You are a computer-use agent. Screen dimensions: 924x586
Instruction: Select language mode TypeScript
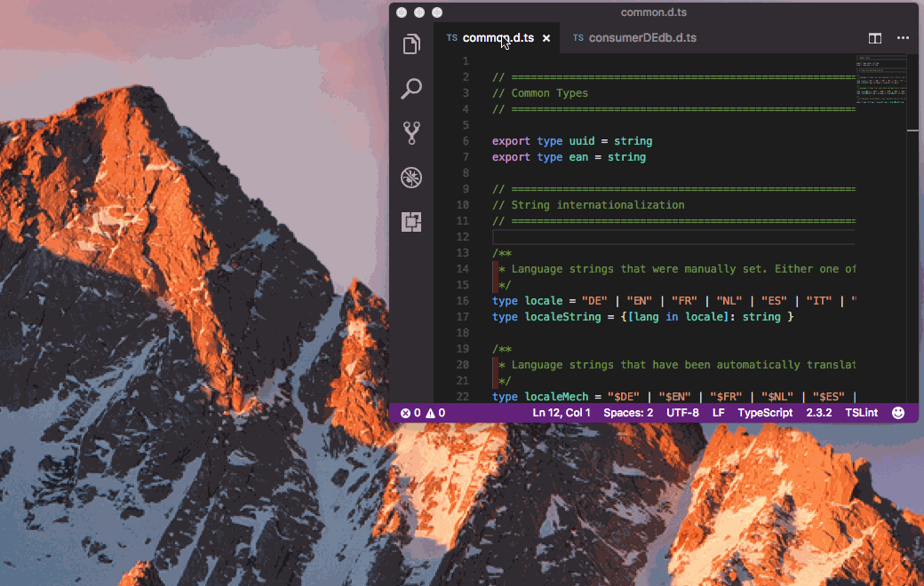pos(765,413)
